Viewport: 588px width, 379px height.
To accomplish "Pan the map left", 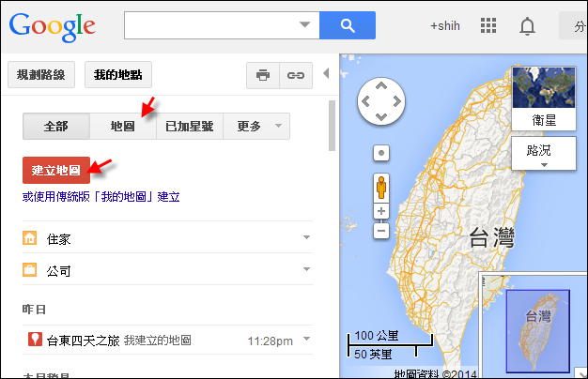I will coord(365,101).
